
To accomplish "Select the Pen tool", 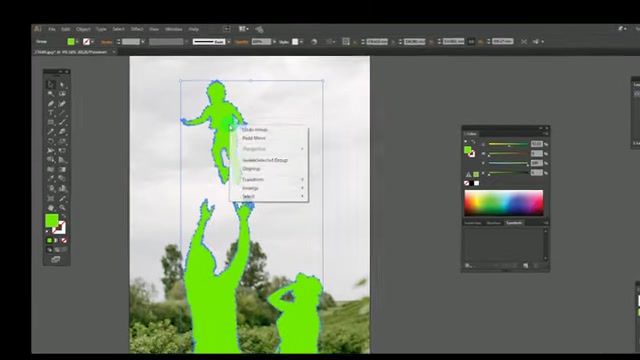I will 51,103.
